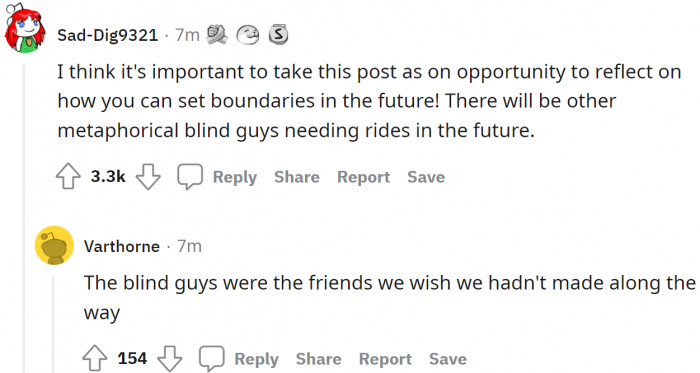
Task: Open Sad-Dig9321's user profile link
Action: tap(108, 35)
